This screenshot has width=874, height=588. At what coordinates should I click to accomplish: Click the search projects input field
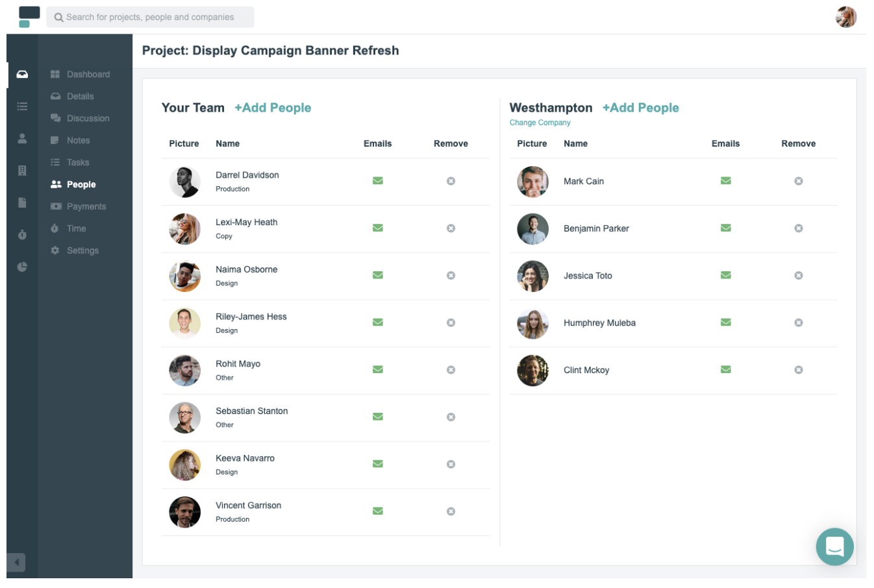150,17
